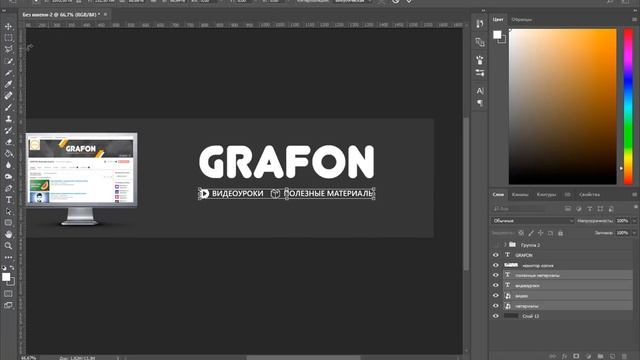Open the collapsed History panel icon
This screenshot has width=640, height=360.
point(480,24)
